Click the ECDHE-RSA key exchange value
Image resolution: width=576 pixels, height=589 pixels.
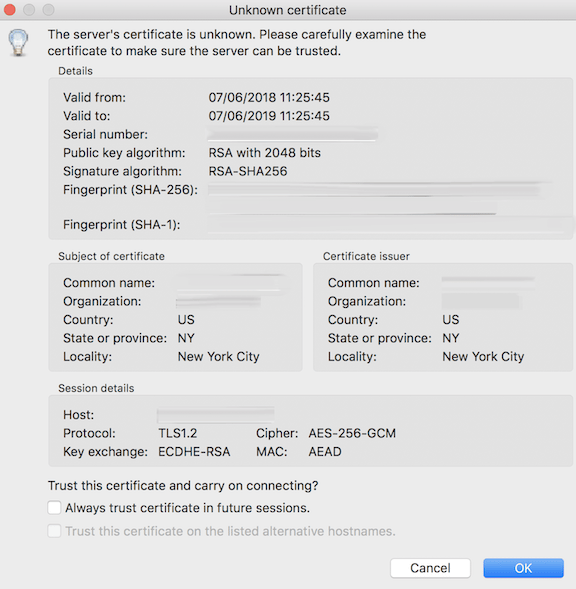point(194,451)
